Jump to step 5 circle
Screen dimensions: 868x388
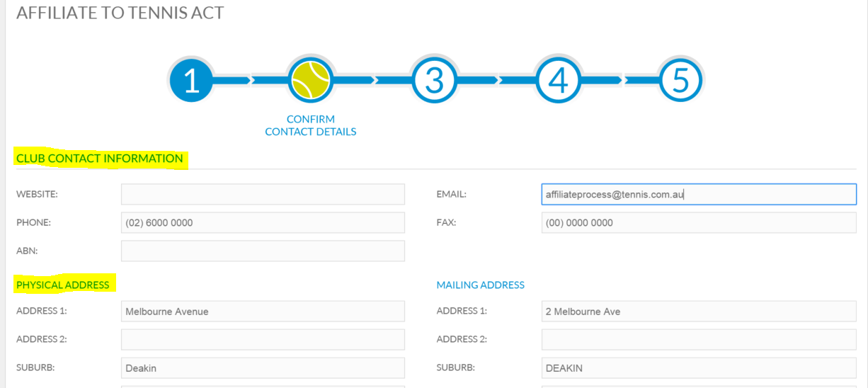pyautogui.click(x=680, y=81)
